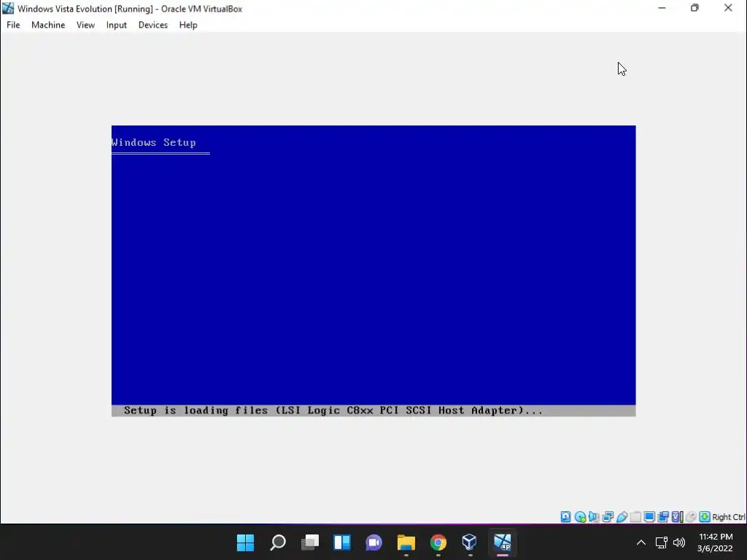This screenshot has width=747, height=560.
Task: Open the Machine menu
Action: [x=48, y=25]
